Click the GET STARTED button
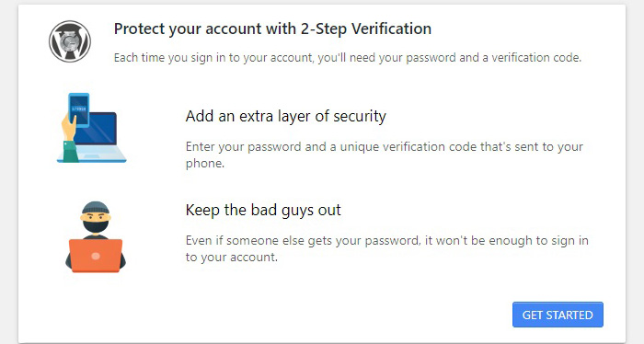 point(558,315)
